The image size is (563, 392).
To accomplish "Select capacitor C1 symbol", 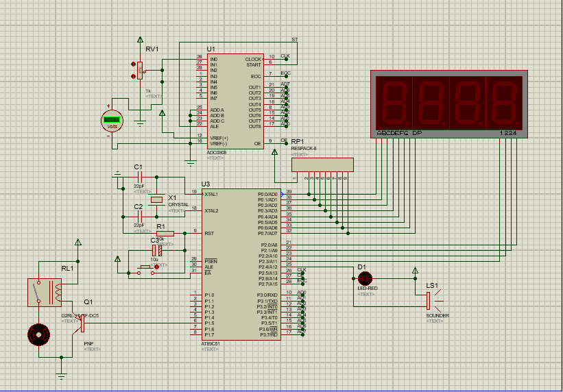I will click(x=140, y=177).
